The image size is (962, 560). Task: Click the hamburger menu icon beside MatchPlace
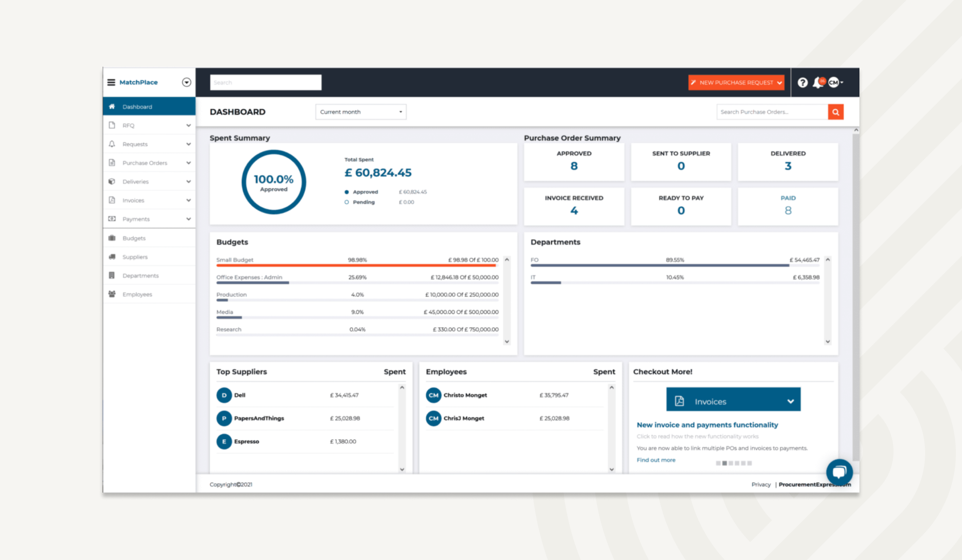[111, 82]
